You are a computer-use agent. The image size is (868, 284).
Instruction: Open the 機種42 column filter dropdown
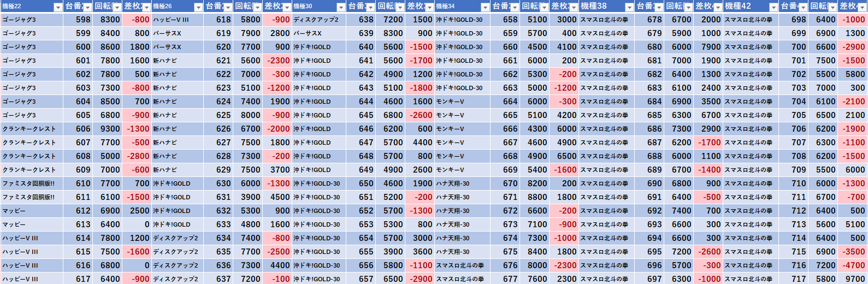click(x=773, y=7)
